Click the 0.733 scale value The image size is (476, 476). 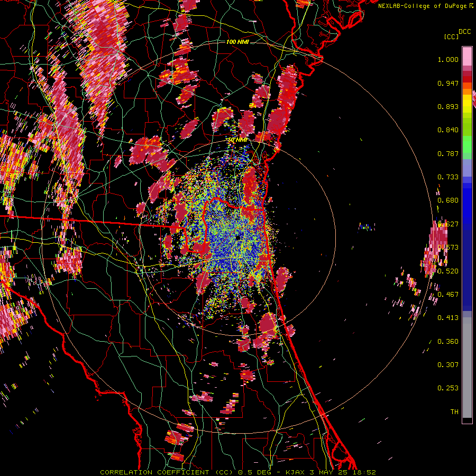pos(448,177)
